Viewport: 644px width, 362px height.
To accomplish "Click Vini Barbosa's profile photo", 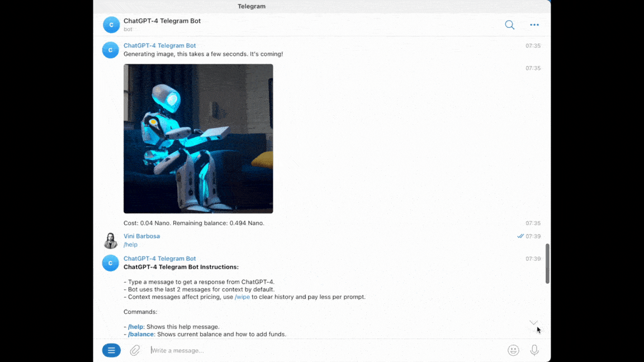I will point(111,241).
